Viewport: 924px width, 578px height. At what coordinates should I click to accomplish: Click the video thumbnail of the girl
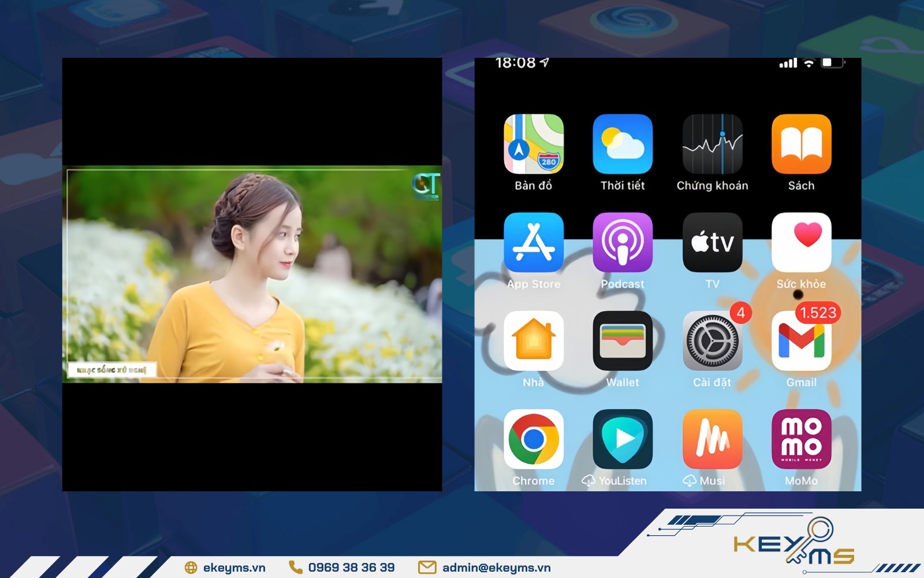[x=252, y=275]
